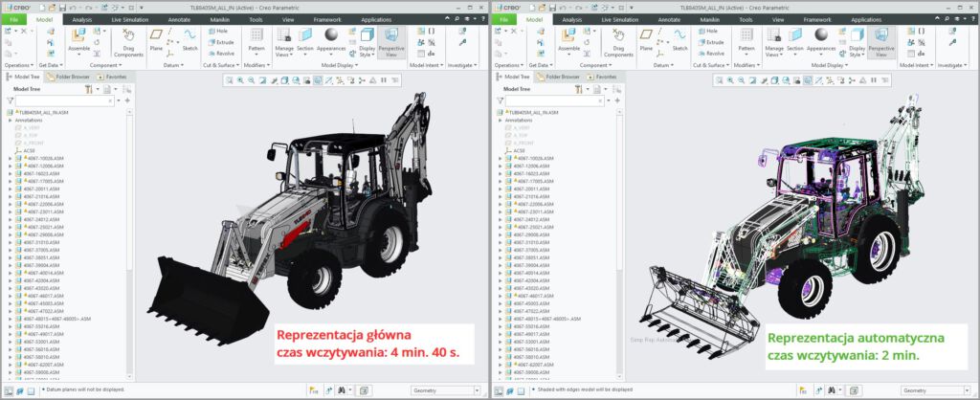Image resolution: width=980 pixels, height=400 pixels.
Task: Open Applications tab in left window
Action: point(376,20)
